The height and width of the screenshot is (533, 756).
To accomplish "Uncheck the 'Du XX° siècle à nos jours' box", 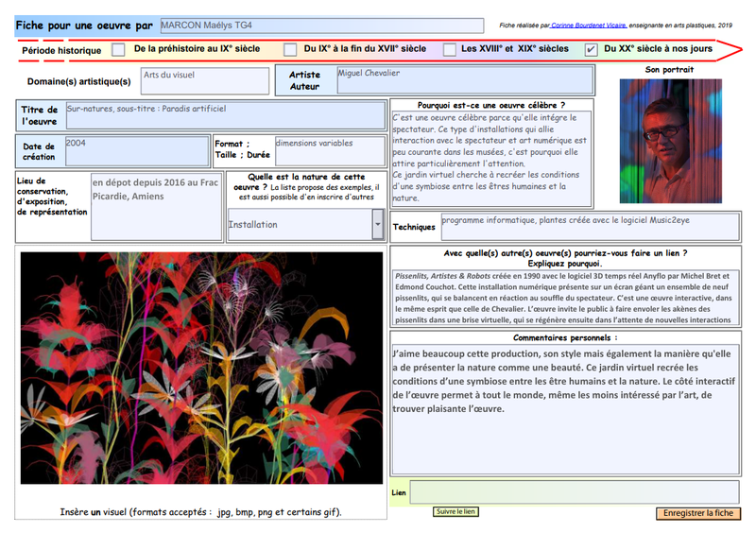I will coord(591,49).
